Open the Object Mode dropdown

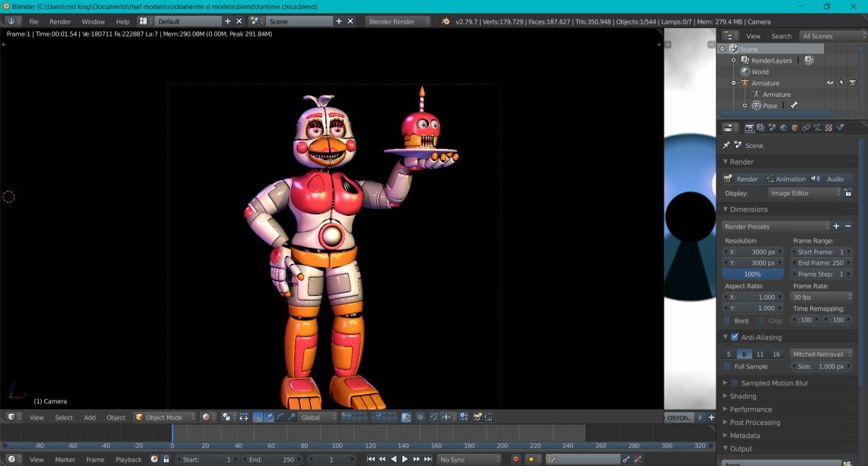click(x=165, y=417)
